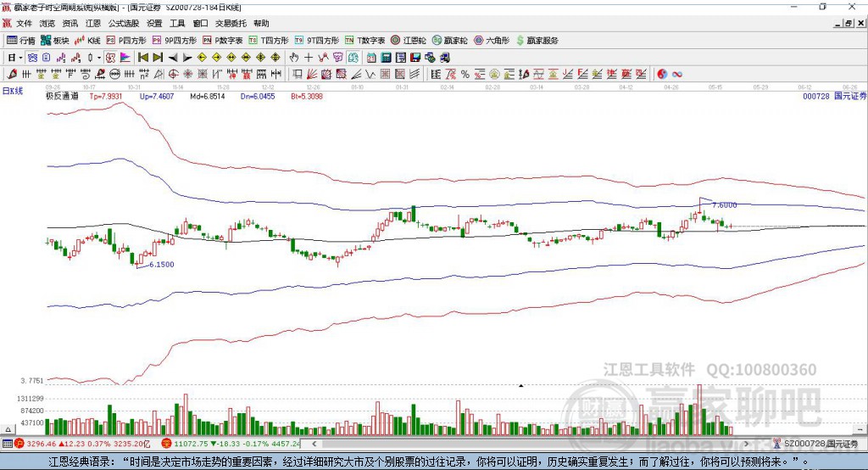The width and height of the screenshot is (868, 470).
Task: Click the volume panel collapse arrow
Action: click(x=8, y=429)
